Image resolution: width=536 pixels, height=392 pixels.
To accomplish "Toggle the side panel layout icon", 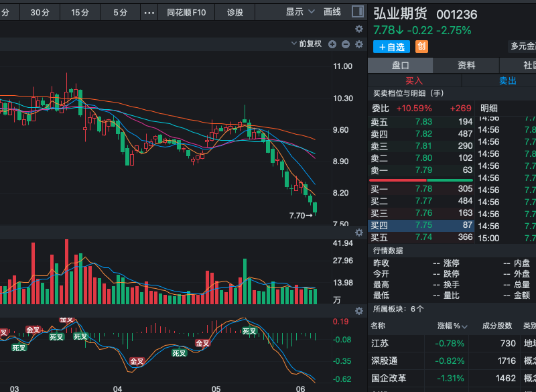I will click(358, 11).
